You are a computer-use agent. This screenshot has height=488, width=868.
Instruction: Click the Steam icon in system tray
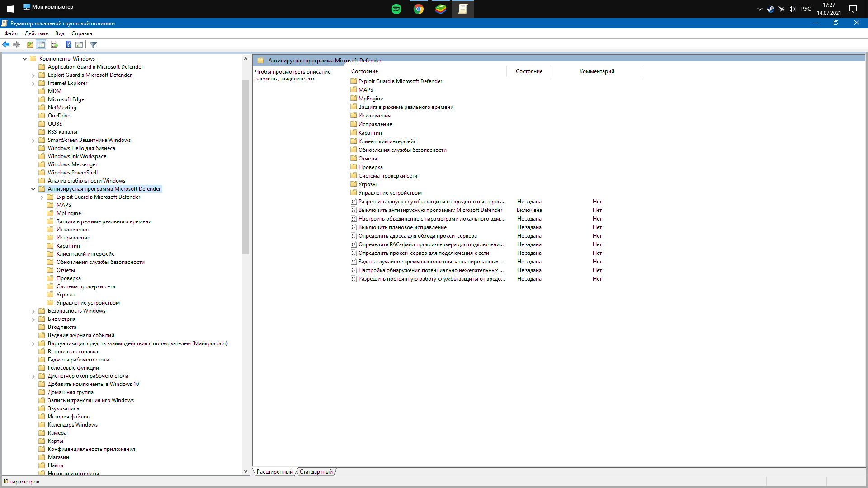(x=770, y=9)
